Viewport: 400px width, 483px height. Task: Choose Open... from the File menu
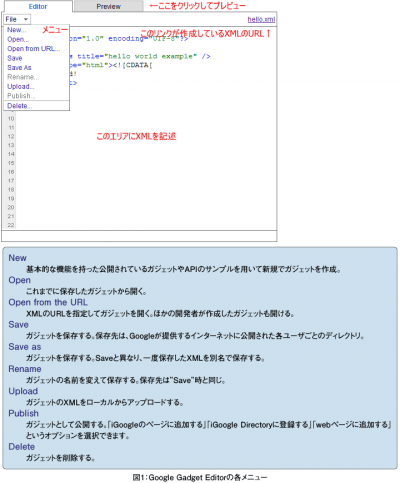click(x=18, y=39)
